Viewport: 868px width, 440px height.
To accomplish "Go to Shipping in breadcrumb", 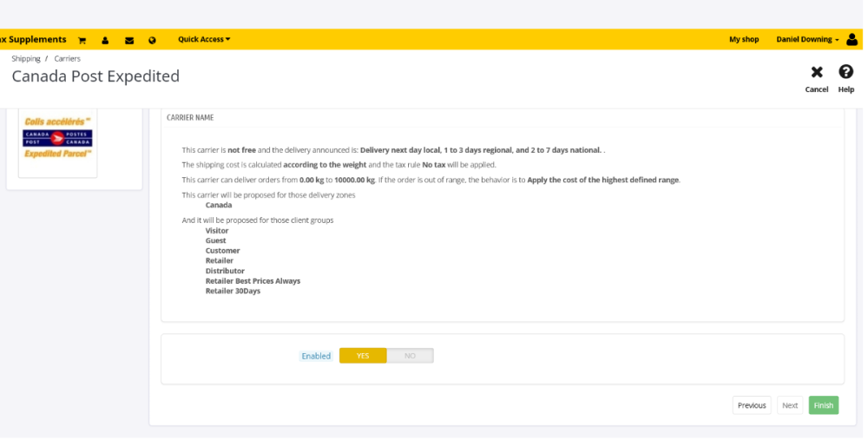I will click(26, 59).
